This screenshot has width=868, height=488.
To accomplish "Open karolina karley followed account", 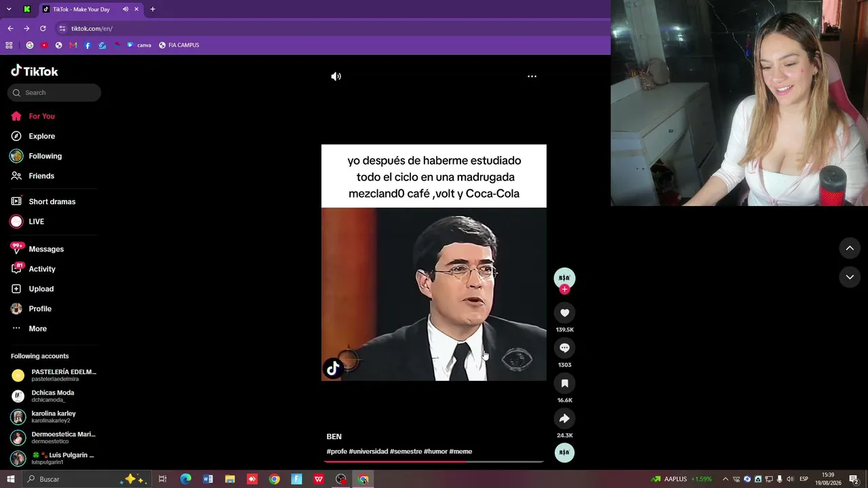I will pyautogui.click(x=44, y=417).
